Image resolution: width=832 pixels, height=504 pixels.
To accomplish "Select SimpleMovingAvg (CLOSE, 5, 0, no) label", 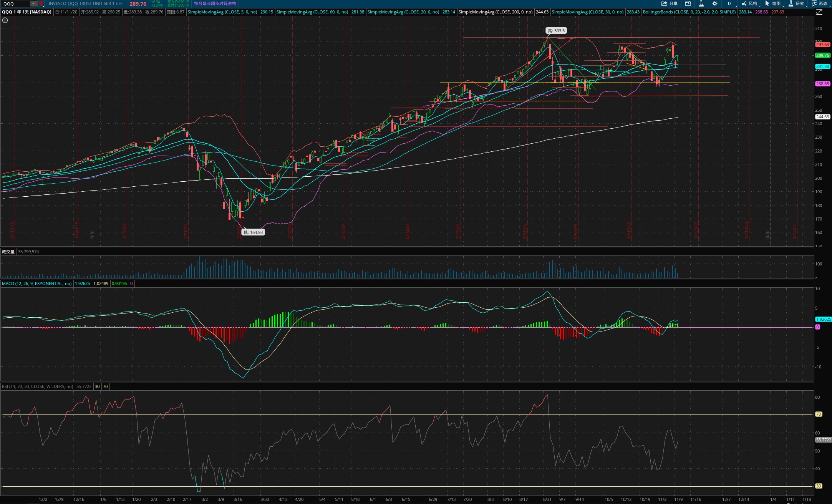I will coord(222,12).
